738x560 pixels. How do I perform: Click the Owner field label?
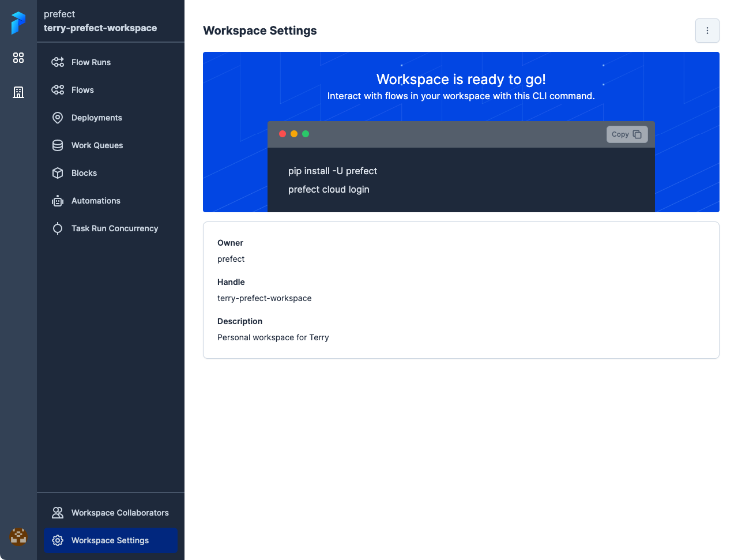pyautogui.click(x=230, y=243)
